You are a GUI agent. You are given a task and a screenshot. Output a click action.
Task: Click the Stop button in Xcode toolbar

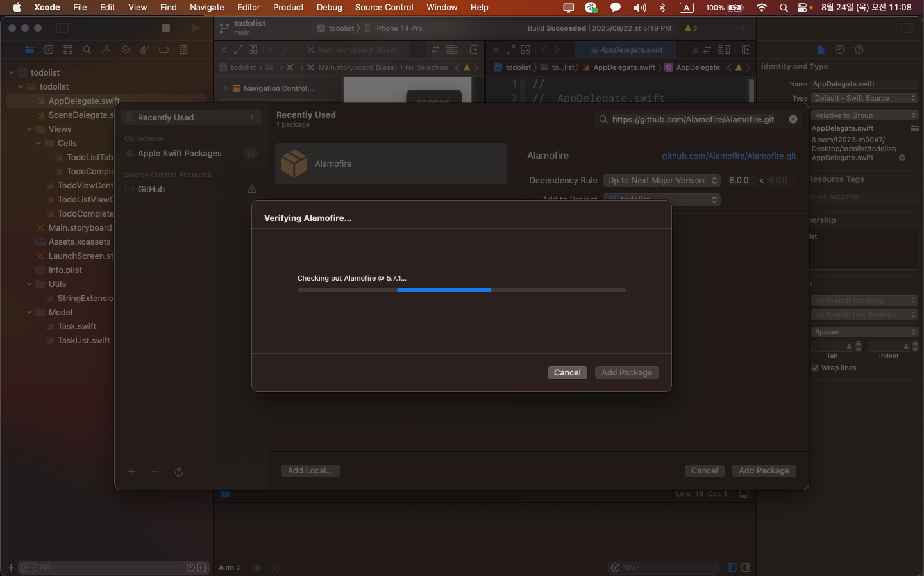(x=166, y=28)
